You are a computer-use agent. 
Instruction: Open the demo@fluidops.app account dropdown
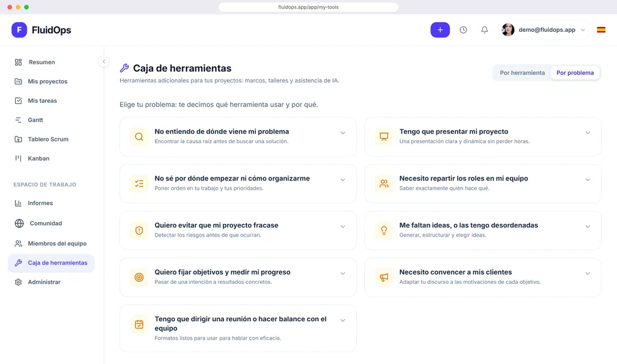pos(544,30)
